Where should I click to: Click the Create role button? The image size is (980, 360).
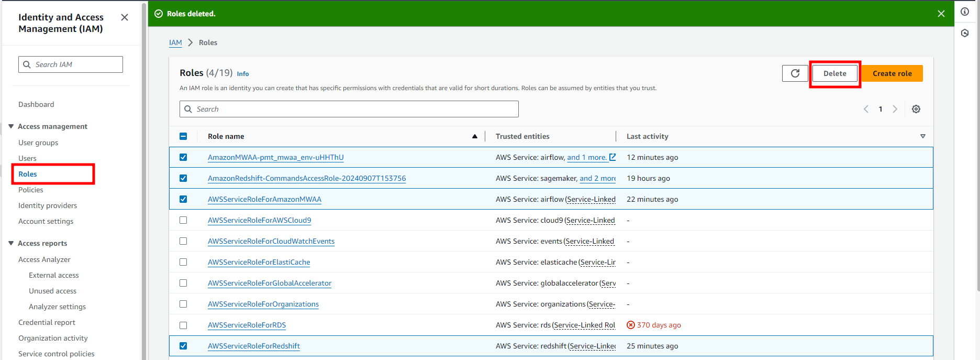(x=892, y=73)
